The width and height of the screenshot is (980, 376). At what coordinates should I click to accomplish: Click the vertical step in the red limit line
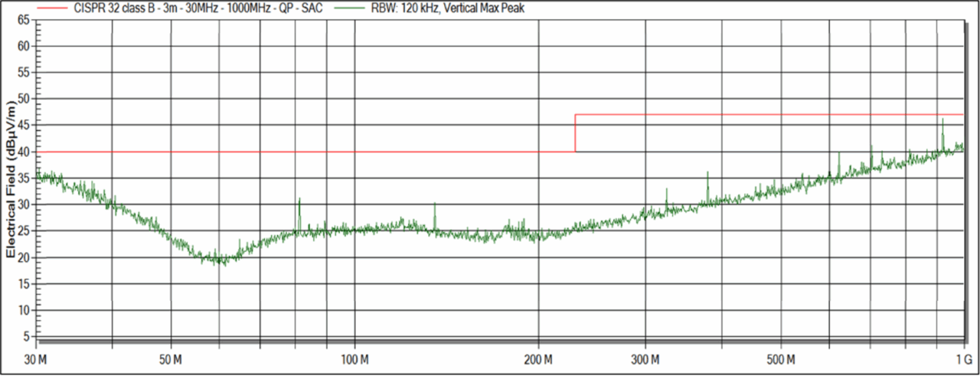click(575, 133)
